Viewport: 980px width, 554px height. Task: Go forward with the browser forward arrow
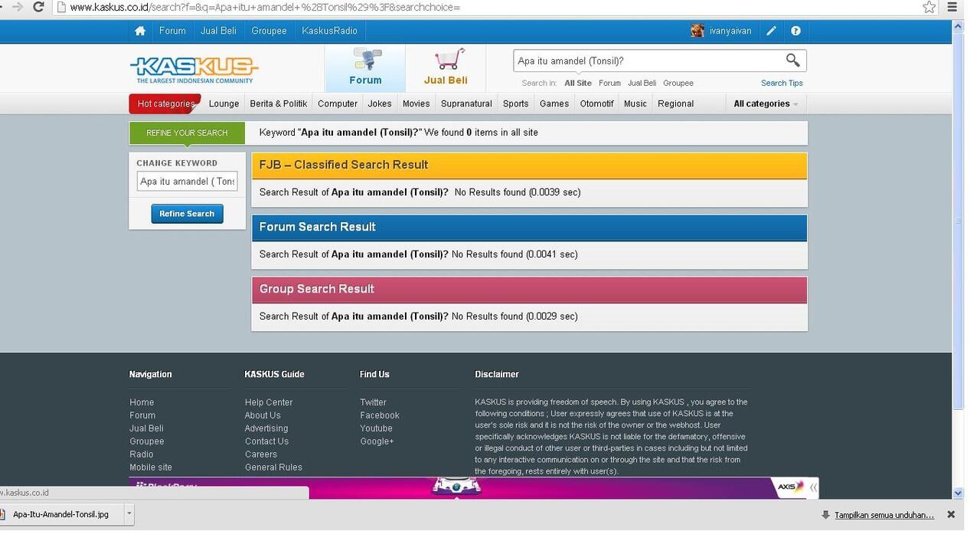tap(17, 7)
